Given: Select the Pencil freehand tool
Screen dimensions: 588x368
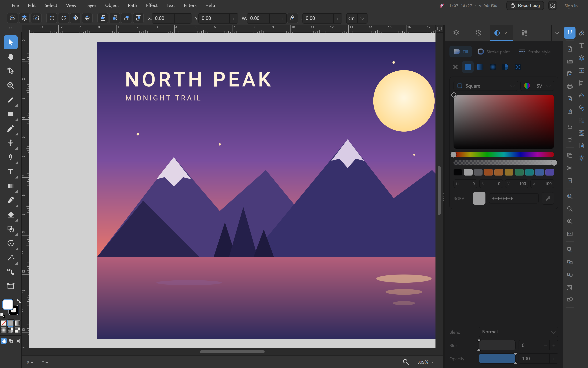Looking at the screenshot, I should click(10, 128).
